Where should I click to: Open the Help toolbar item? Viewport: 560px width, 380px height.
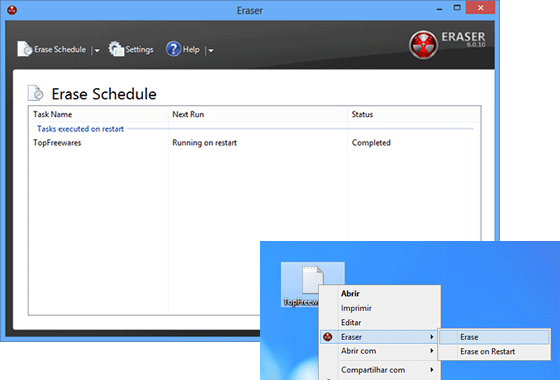pyautogui.click(x=183, y=49)
